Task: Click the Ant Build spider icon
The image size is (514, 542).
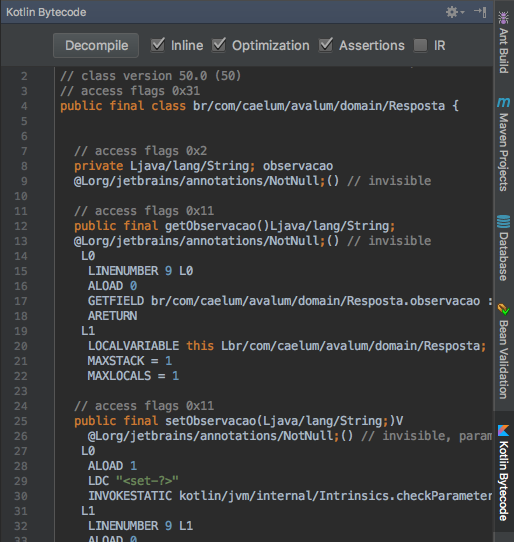Action: point(504,18)
